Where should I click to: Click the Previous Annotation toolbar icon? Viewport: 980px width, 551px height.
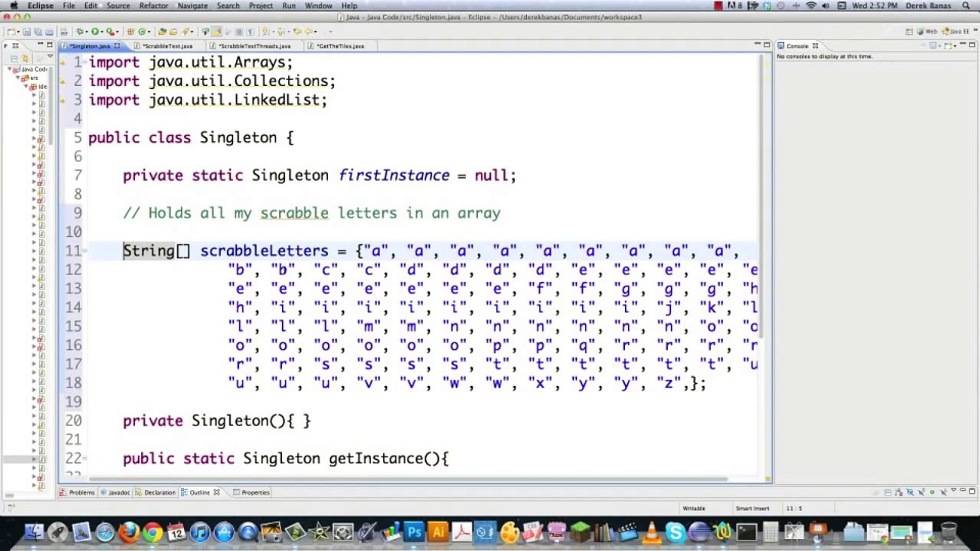pos(281,32)
